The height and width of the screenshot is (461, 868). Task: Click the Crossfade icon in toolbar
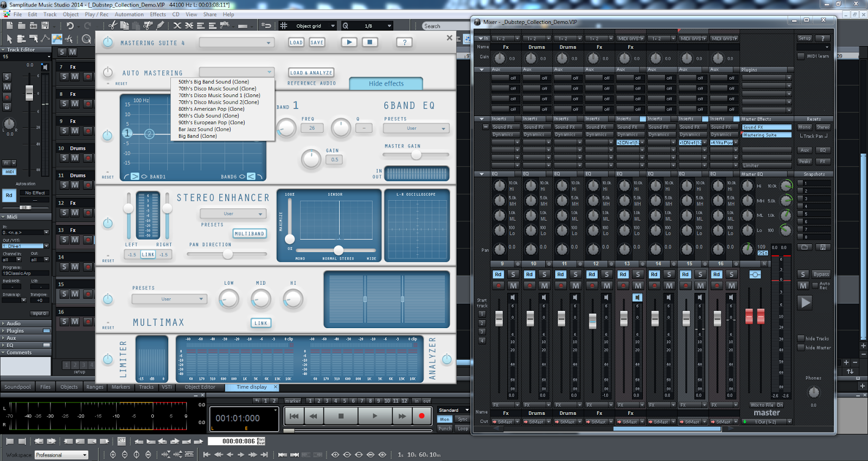(x=177, y=25)
